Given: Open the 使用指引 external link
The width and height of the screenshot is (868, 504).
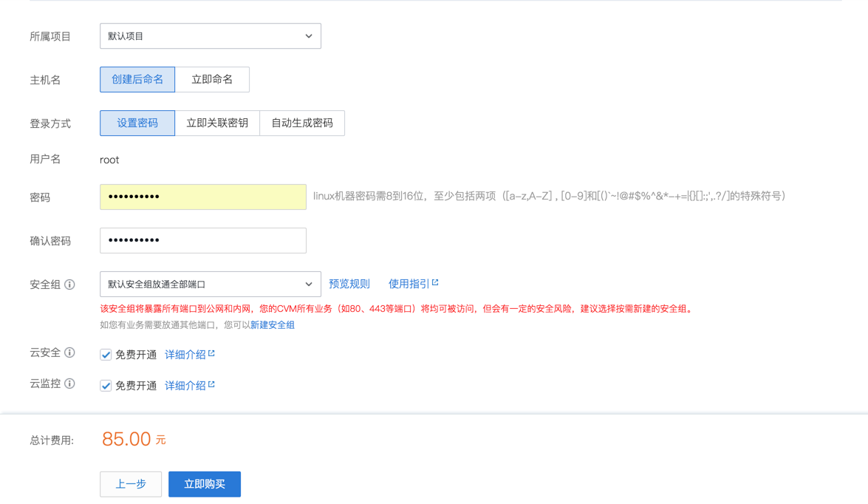Looking at the screenshot, I should pos(414,284).
